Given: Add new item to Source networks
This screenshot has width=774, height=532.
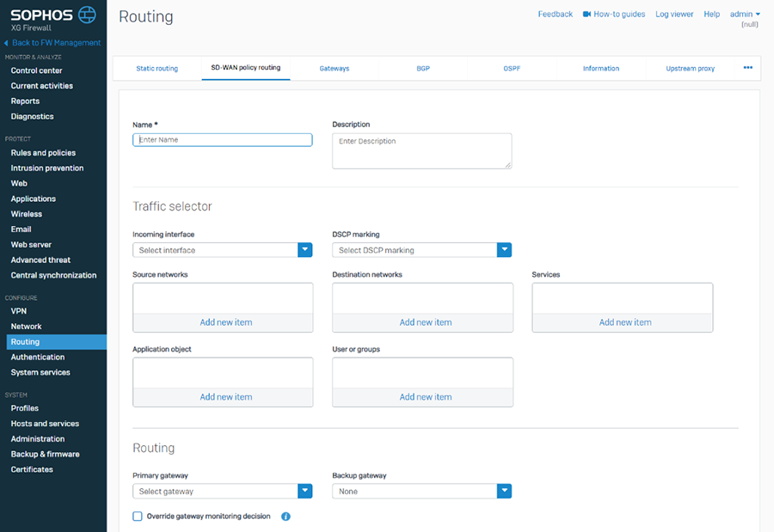Looking at the screenshot, I should tap(226, 322).
